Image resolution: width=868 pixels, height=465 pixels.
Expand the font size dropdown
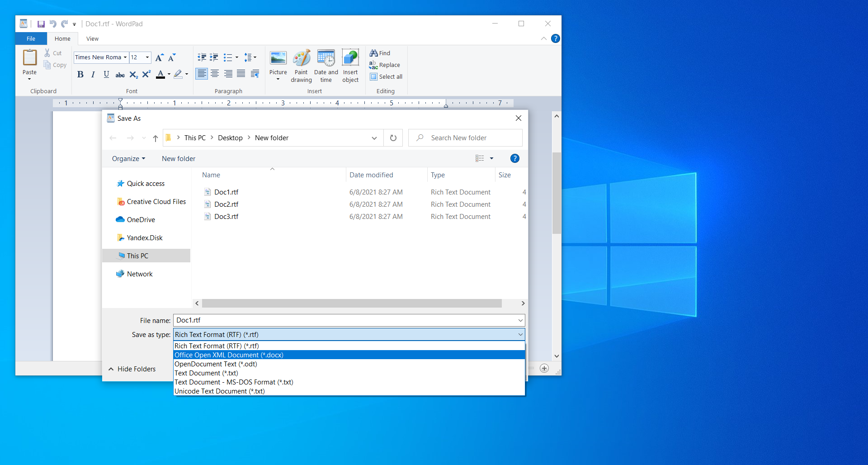click(x=147, y=57)
